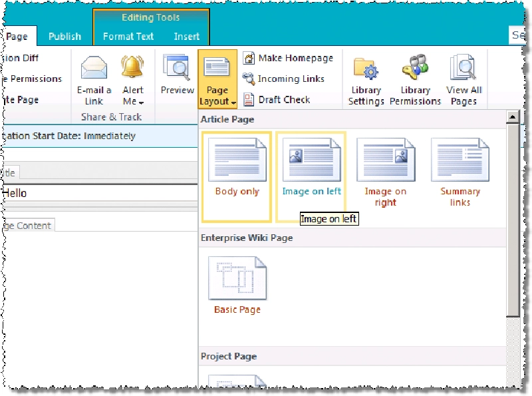Click the Start Date: Immediately status text
Image resolution: width=532 pixels, height=396 pixels.
pos(84,136)
